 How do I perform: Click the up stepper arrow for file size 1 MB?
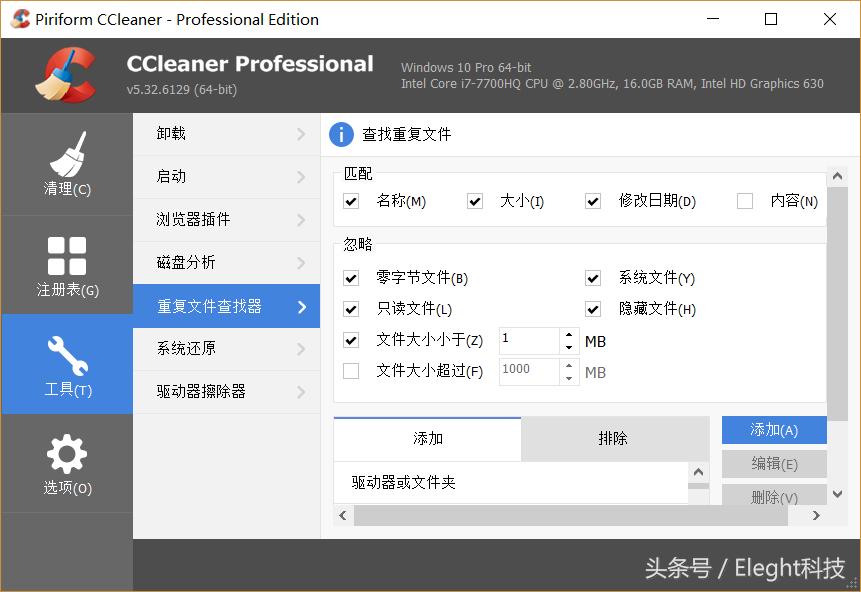pyautogui.click(x=568, y=335)
